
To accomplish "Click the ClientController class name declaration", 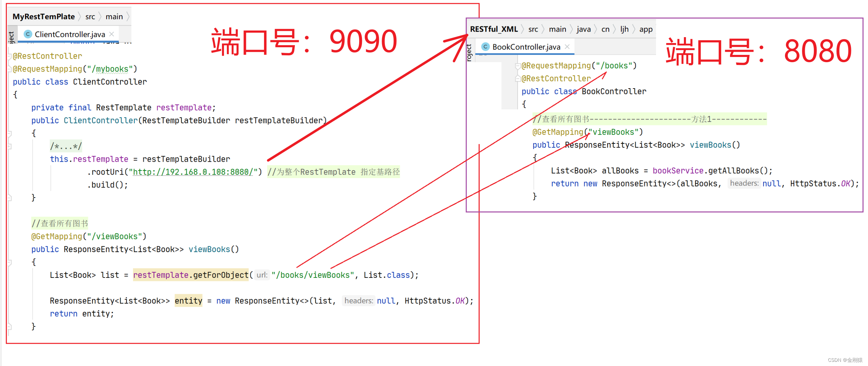I will tap(110, 82).
